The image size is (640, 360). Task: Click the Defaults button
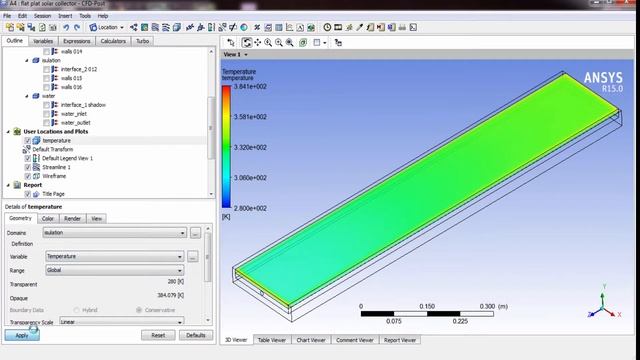pos(196,335)
